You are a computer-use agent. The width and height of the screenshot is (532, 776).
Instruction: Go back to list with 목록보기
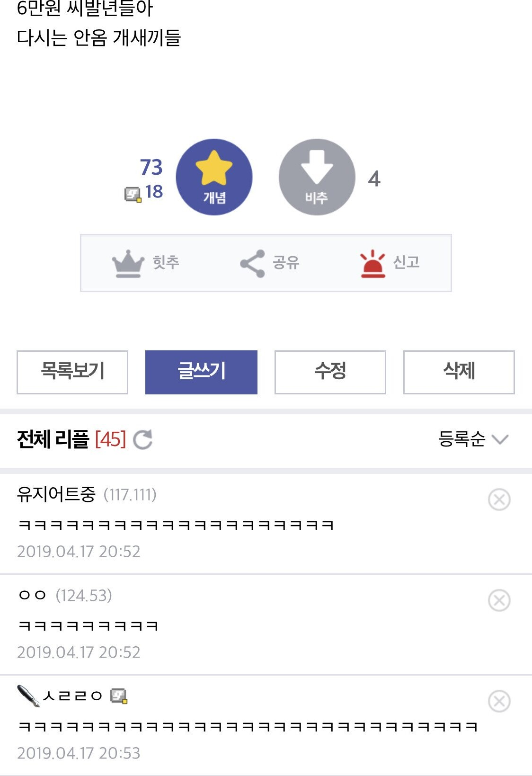point(72,372)
